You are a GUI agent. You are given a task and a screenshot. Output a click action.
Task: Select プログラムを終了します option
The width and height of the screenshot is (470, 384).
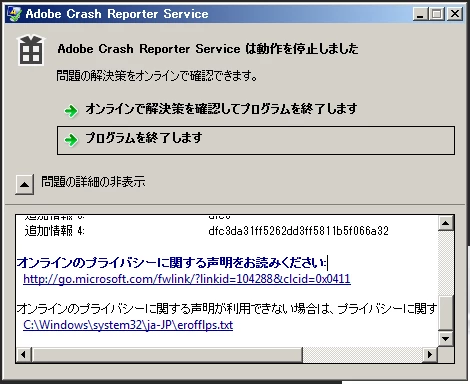click(x=256, y=140)
